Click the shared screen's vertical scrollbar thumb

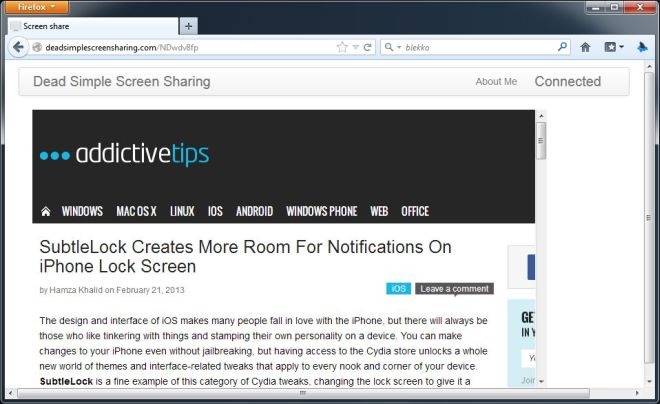(541, 141)
